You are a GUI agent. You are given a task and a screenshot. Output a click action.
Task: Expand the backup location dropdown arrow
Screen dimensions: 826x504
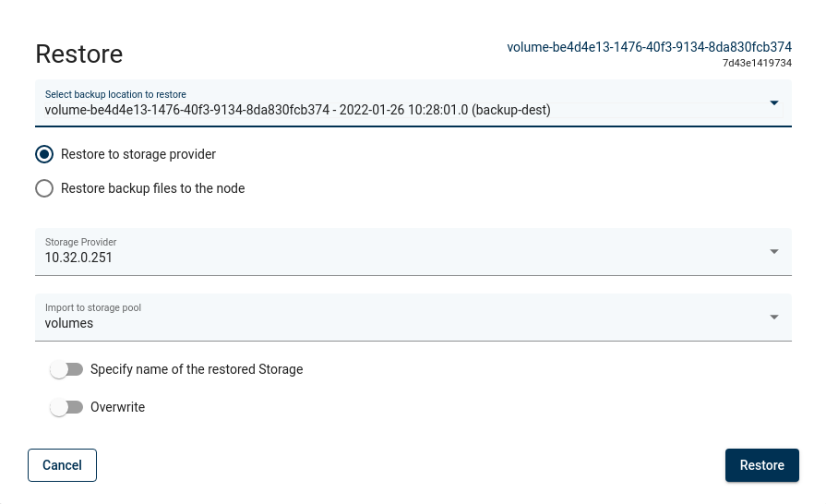(x=773, y=102)
